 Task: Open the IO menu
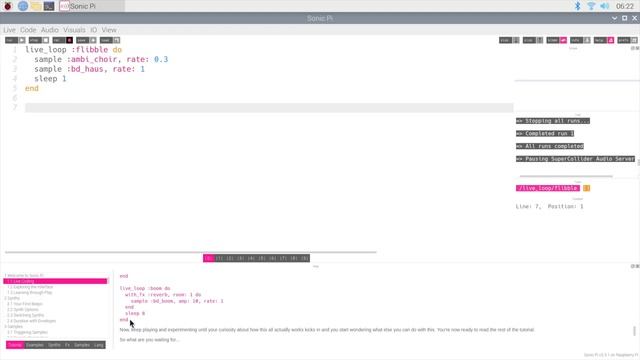tap(93, 30)
